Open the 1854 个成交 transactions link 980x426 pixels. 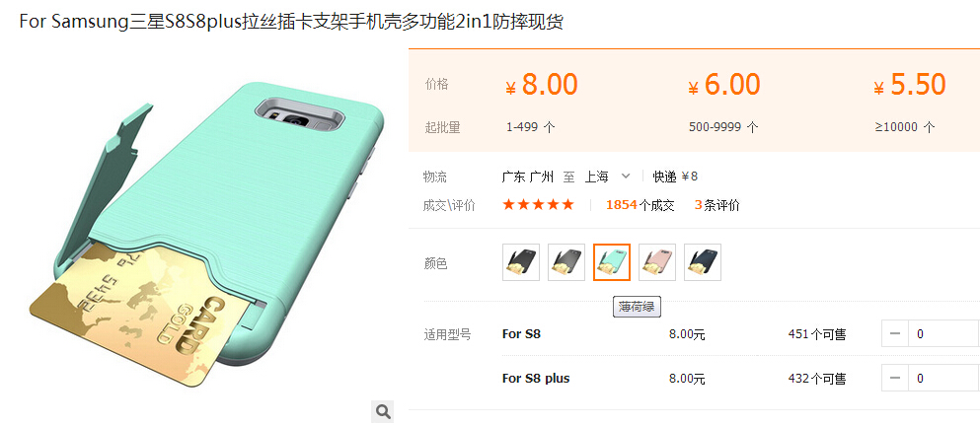point(640,205)
